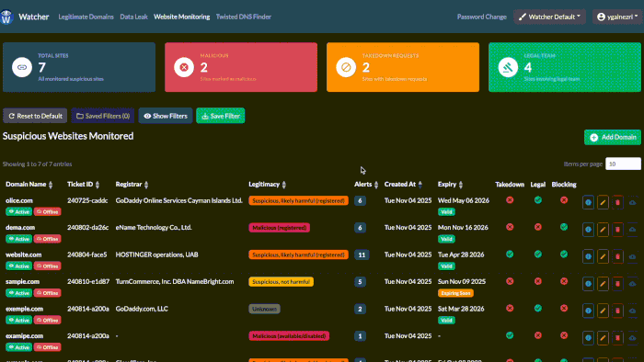Toggle Legal status for exemple.com

[x=537, y=309]
